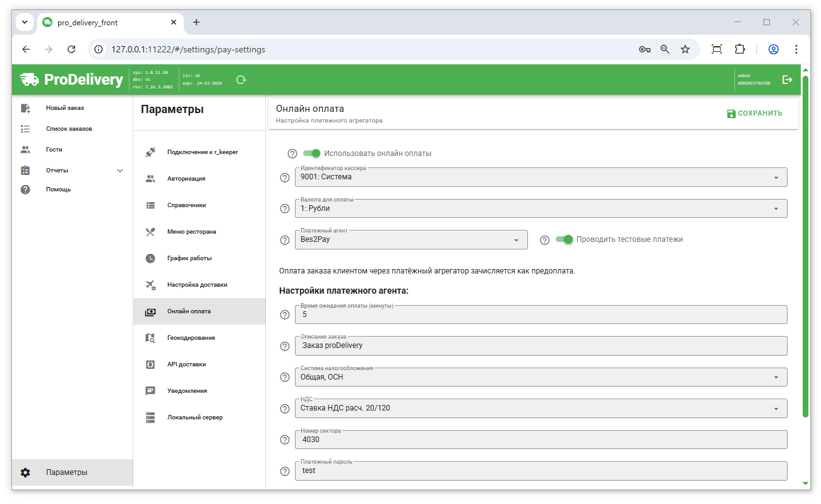
Task: Click help icon beside Проводить тестовые платежи
Action: (x=545, y=240)
